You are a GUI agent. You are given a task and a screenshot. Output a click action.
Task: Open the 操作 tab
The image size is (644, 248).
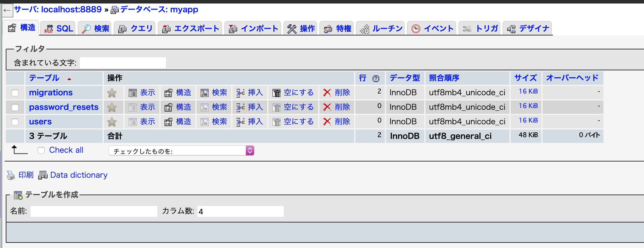pos(301,28)
